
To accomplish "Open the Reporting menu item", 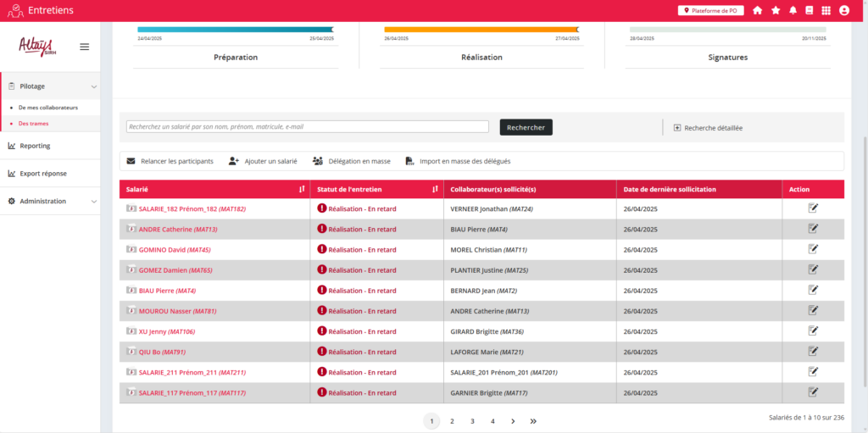I will (x=35, y=146).
